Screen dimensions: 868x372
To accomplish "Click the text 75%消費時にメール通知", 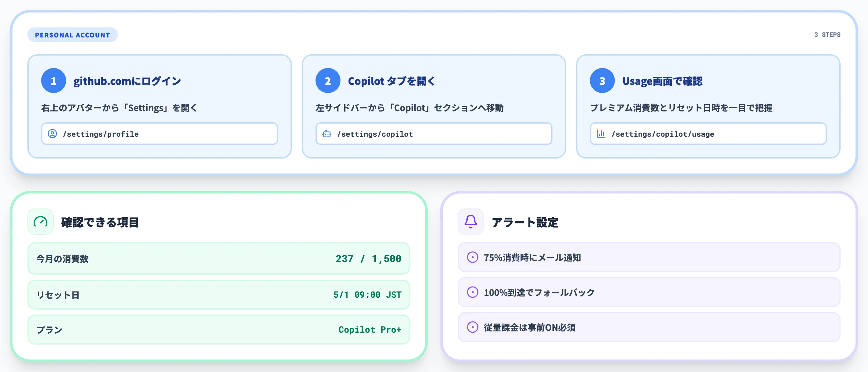I will [533, 258].
